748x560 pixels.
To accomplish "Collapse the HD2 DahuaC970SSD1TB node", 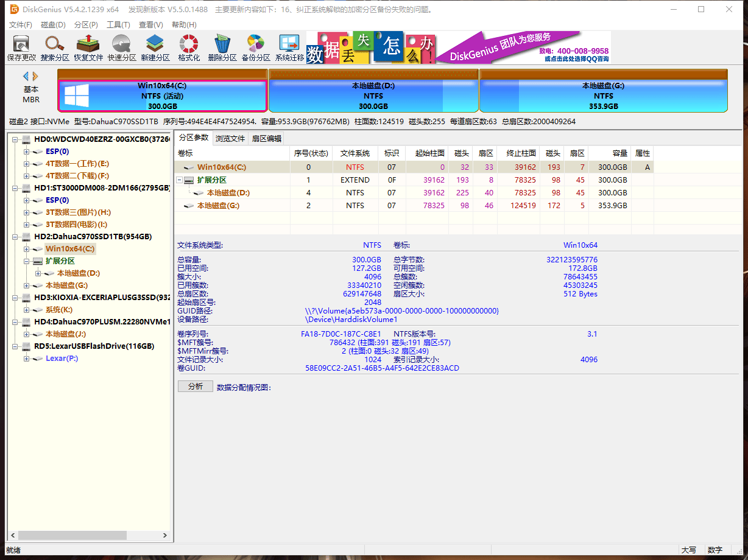I will tap(15, 237).
